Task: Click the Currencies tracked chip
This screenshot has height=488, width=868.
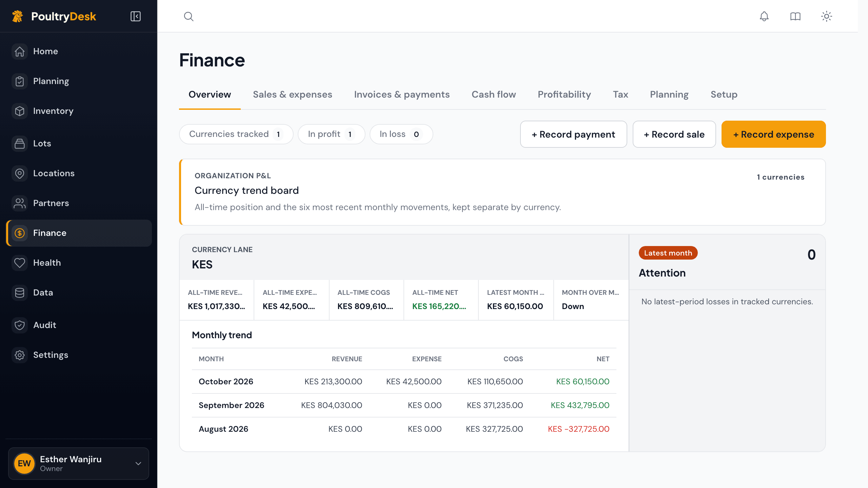Action: 236,134
